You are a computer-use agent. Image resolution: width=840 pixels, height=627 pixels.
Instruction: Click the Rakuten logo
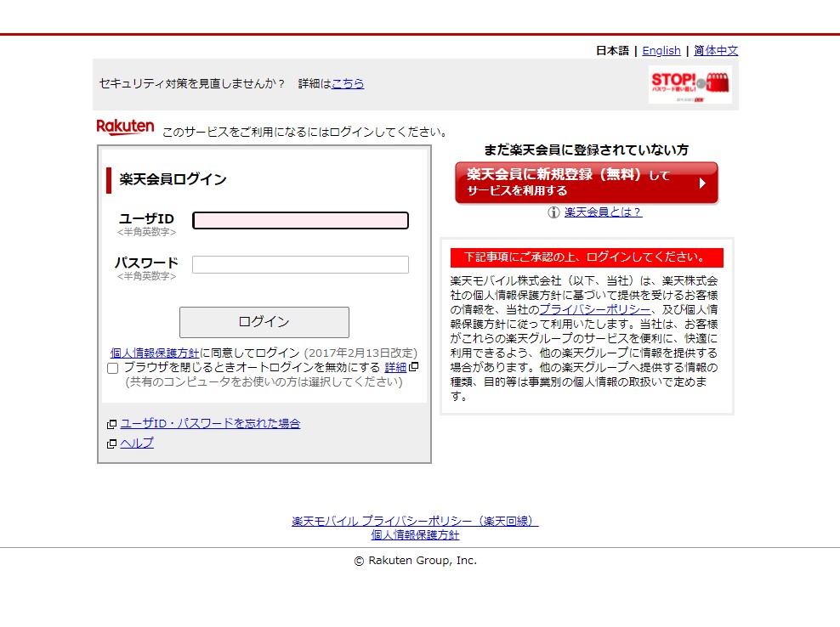point(125,127)
